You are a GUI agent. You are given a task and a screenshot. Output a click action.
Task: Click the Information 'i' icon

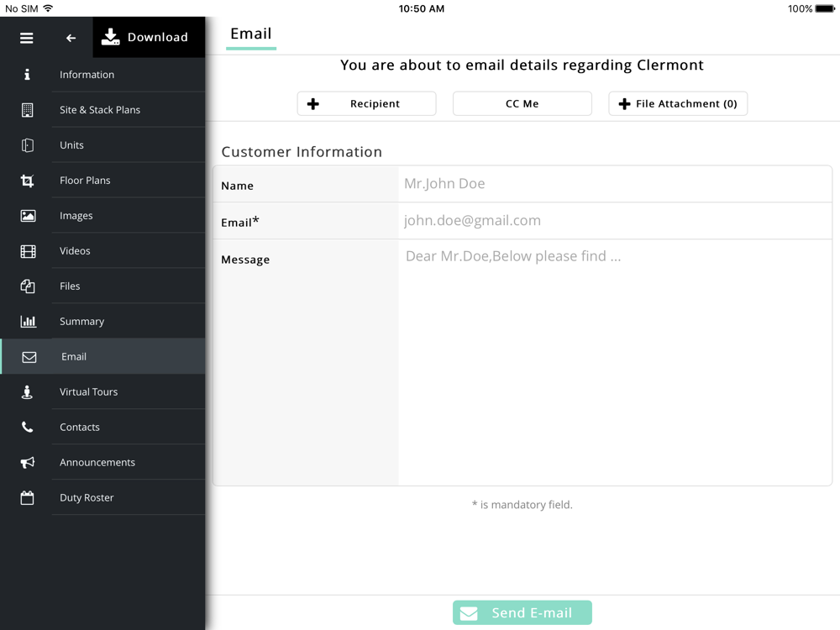(x=27, y=75)
